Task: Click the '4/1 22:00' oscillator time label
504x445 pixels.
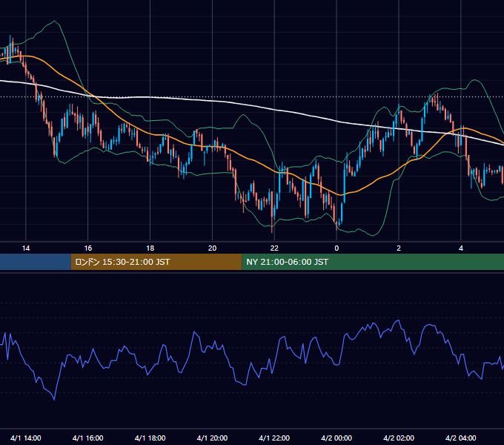Action: tap(274, 438)
